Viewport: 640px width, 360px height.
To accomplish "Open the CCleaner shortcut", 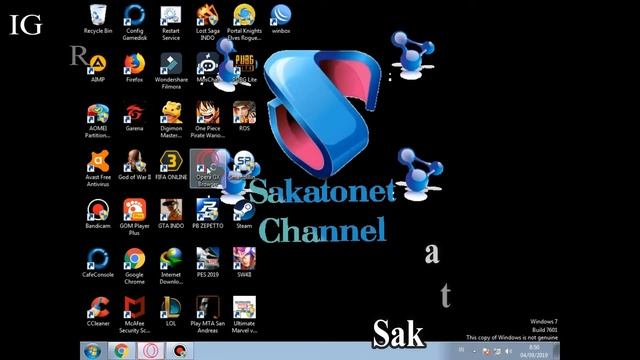I will (98, 311).
